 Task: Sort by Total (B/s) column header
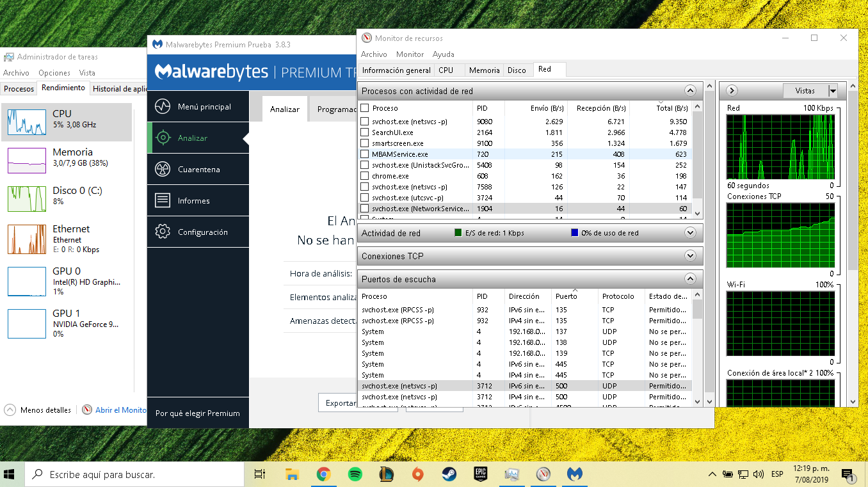point(661,108)
